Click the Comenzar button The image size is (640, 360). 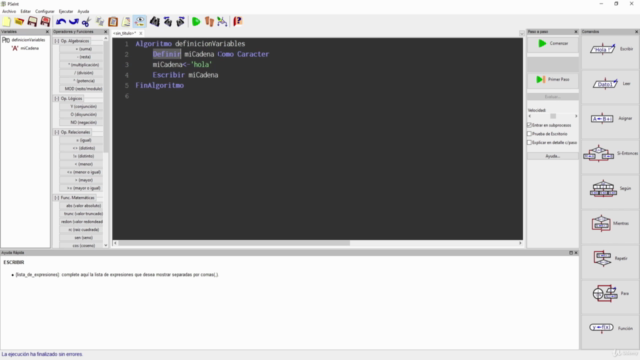(553, 44)
